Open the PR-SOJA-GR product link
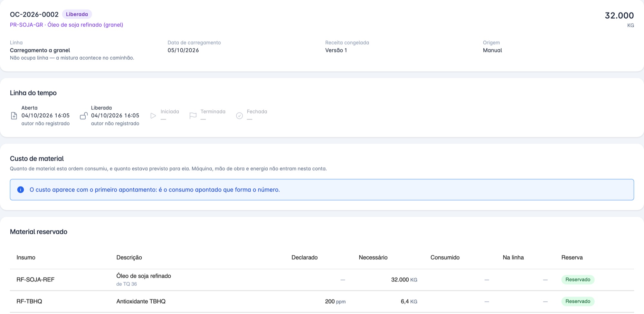 coord(66,25)
